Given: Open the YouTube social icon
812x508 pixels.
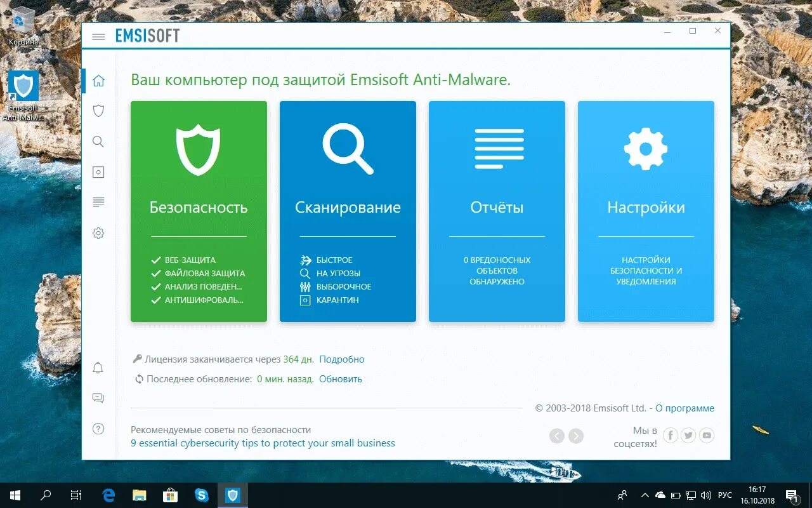Looking at the screenshot, I should (x=707, y=435).
